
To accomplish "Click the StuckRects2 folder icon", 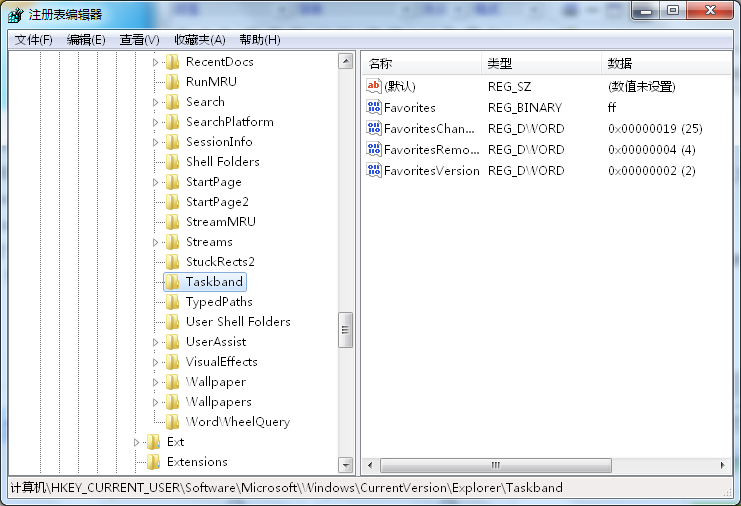I will coord(172,262).
